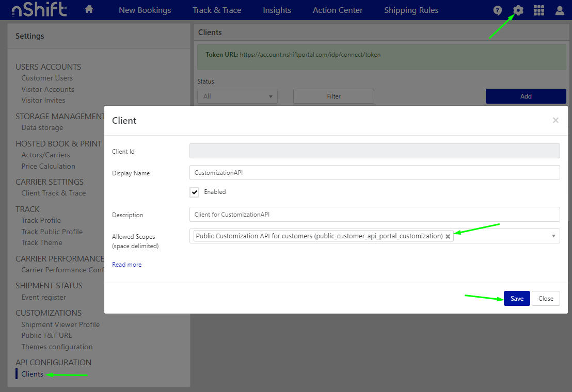The image size is (572, 392).
Task: Toggle the Enabled checkbox
Action: 195,192
